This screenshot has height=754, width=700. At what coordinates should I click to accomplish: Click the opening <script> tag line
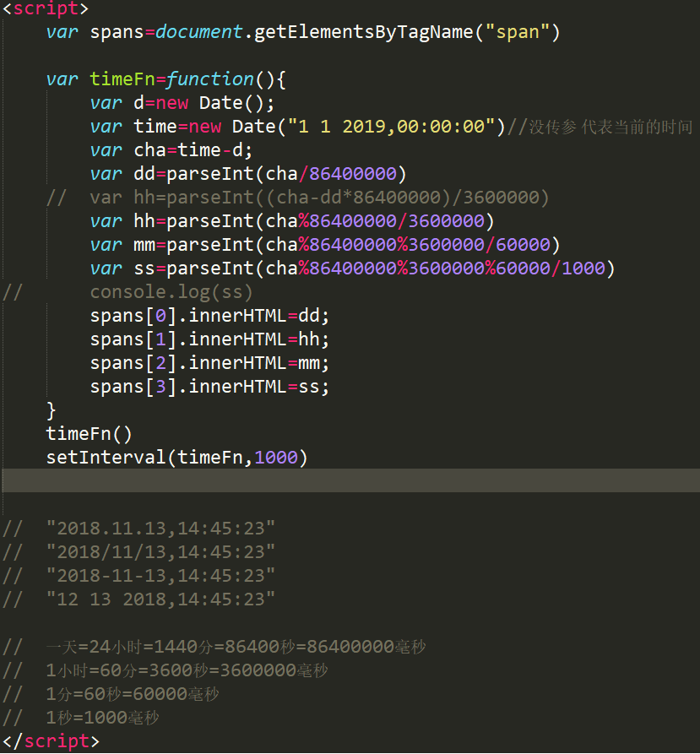pyautogui.click(x=46, y=8)
